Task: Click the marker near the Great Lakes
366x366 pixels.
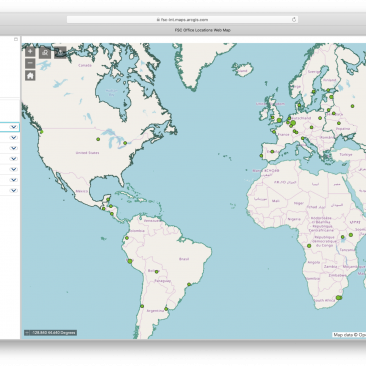Action: click(125, 143)
